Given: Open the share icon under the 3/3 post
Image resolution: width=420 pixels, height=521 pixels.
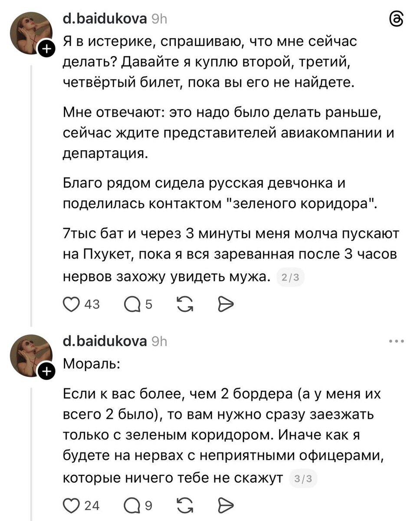Looking at the screenshot, I should 225,505.
